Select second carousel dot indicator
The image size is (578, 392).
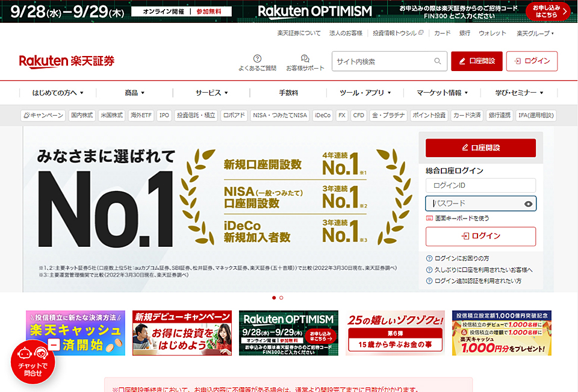coord(281,297)
